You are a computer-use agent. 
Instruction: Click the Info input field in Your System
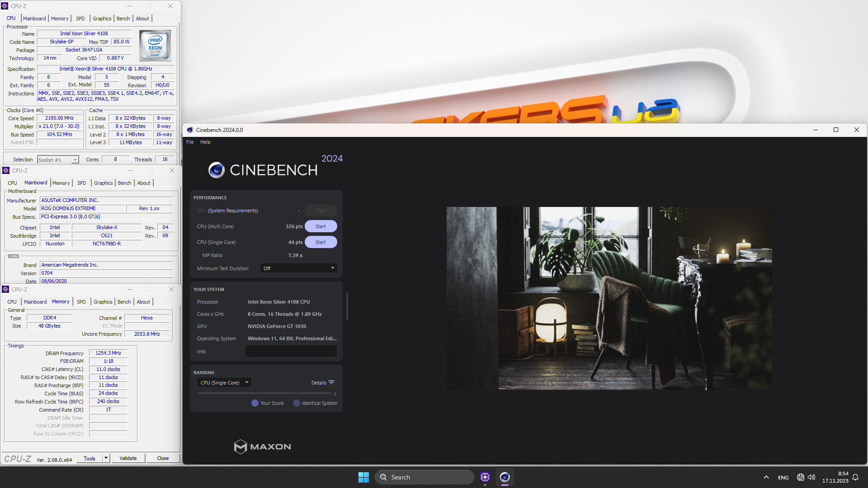(x=291, y=352)
